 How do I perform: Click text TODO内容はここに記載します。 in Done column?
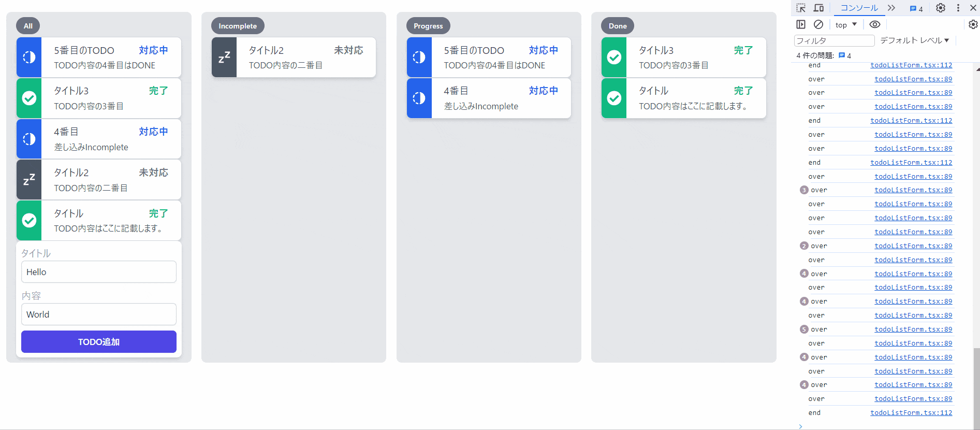pyautogui.click(x=693, y=106)
